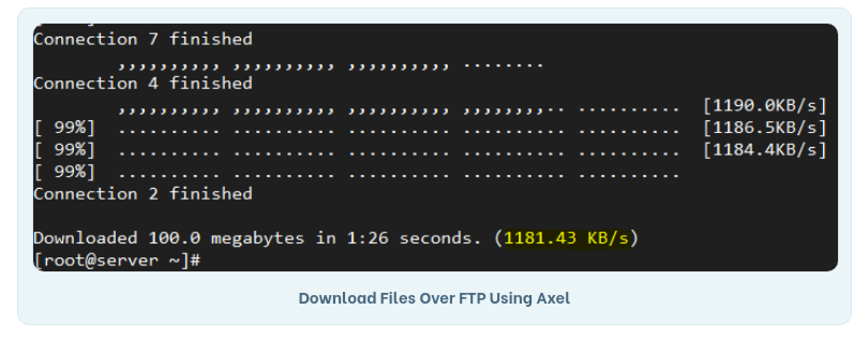Screen dimensions: 868x339
Task: Click the highlighted 1181.43 KB/s speed text
Action: pos(566,238)
